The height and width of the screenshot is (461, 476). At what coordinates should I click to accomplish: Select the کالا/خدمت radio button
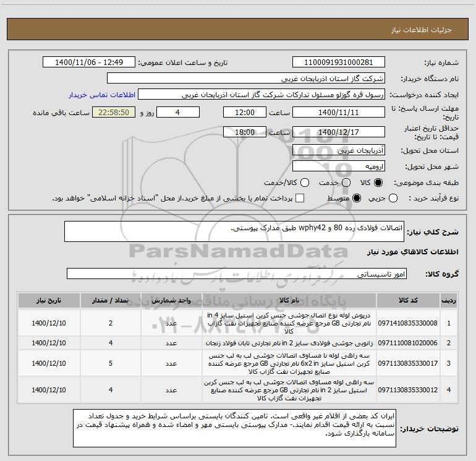click(305, 183)
